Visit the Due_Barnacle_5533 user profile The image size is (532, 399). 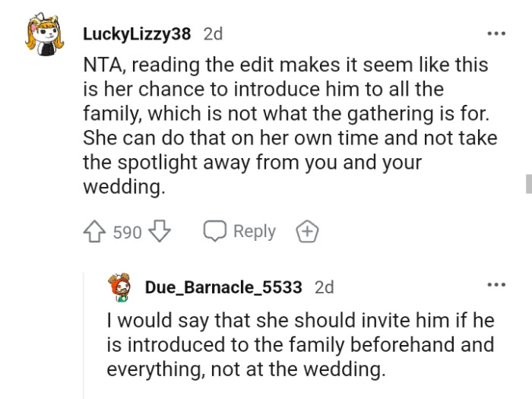(x=223, y=287)
